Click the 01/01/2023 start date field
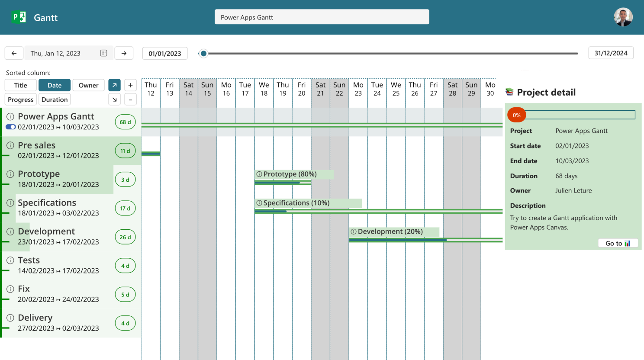 [x=165, y=54]
